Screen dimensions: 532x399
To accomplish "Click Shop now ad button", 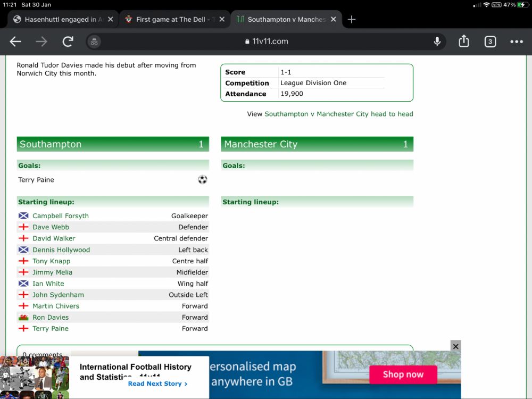I will pos(403,375).
